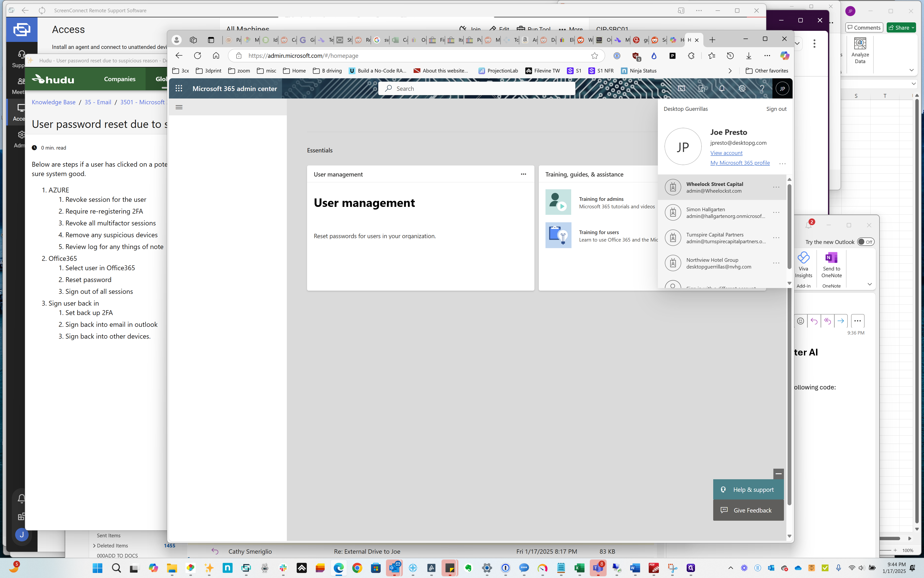Click the View account link
This screenshot has width=924, height=578.
[726, 153]
